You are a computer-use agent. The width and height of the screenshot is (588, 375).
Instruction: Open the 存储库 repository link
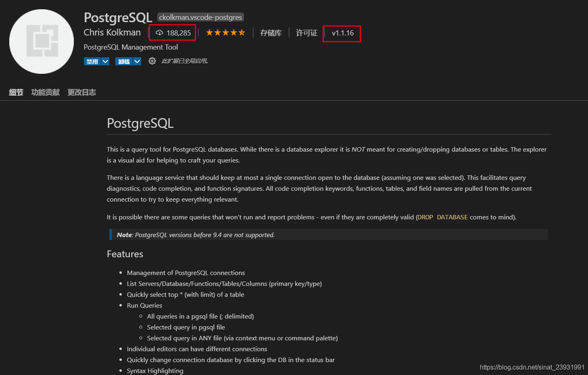tap(271, 33)
